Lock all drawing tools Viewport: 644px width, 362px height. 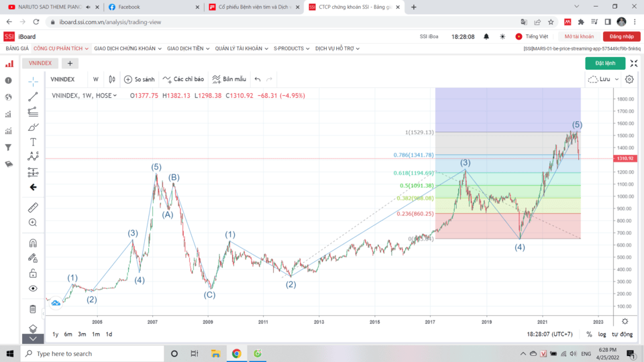[33, 274]
